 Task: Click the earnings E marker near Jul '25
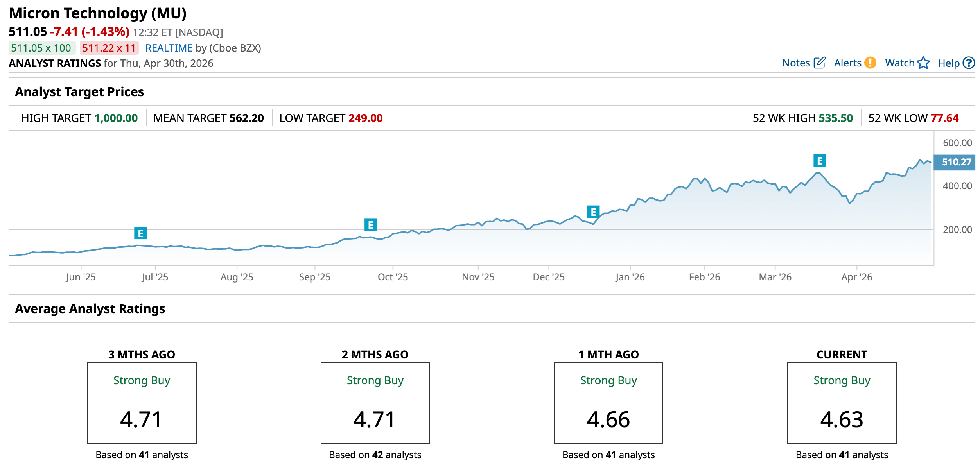[x=140, y=233]
